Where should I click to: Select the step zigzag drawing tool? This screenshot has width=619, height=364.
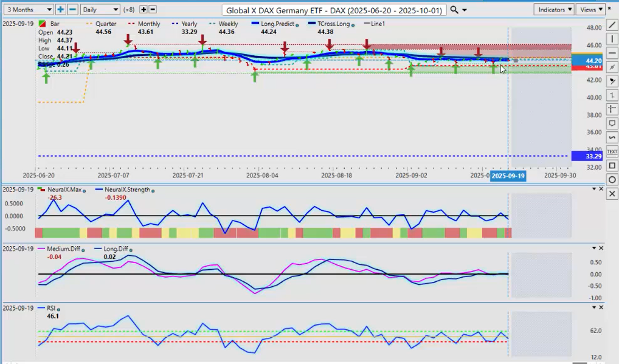612,95
